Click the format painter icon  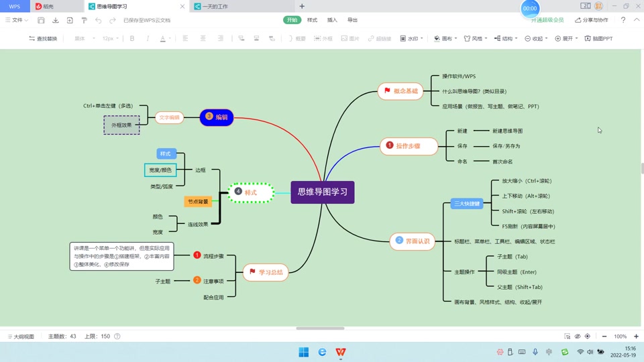coord(85,20)
